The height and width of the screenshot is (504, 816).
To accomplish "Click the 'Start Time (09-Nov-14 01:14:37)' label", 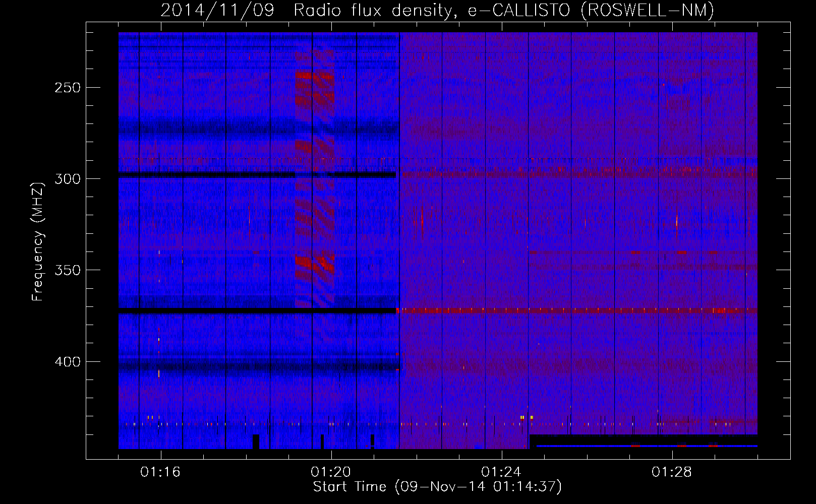I will pos(437,487).
